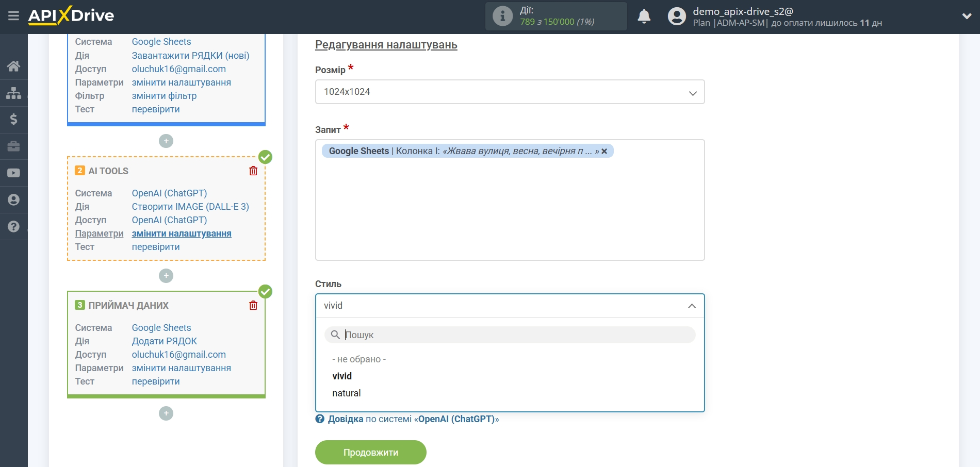The image size is (980, 467).
Task: Click the Пошук search field
Action: [510, 335]
